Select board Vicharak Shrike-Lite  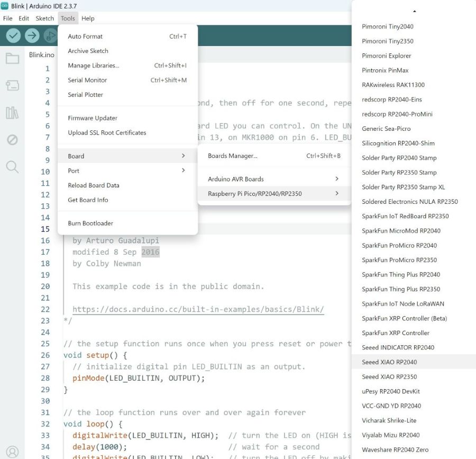pyautogui.click(x=414, y=420)
